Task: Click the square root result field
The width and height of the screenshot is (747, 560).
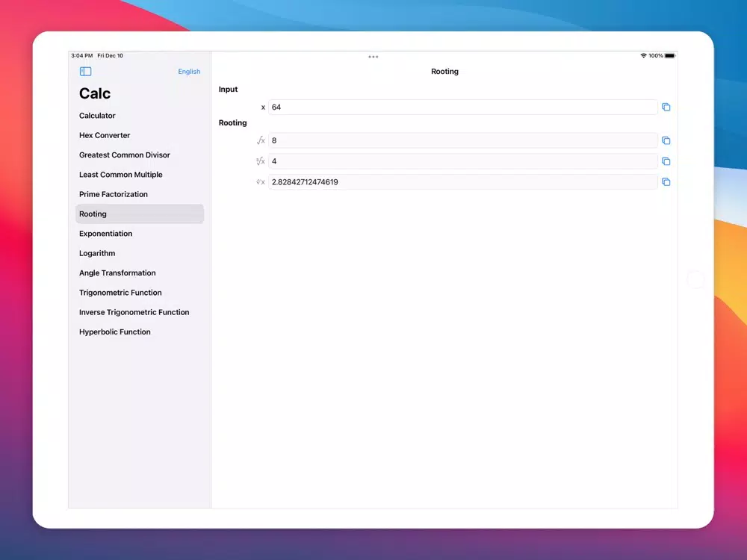Action: [x=463, y=140]
